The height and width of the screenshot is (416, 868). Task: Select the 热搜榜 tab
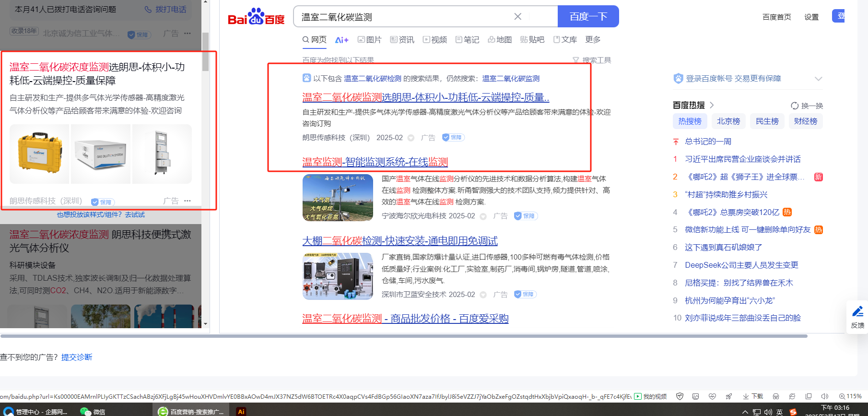tap(690, 121)
